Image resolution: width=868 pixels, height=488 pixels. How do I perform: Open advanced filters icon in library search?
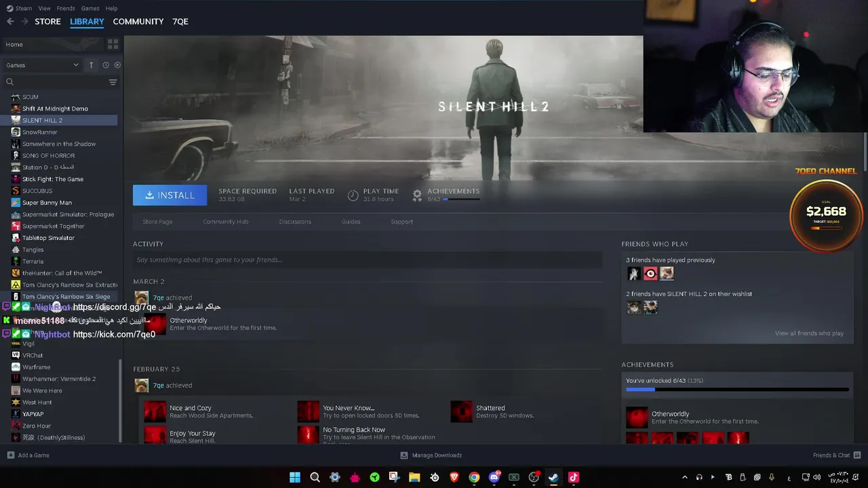113,82
